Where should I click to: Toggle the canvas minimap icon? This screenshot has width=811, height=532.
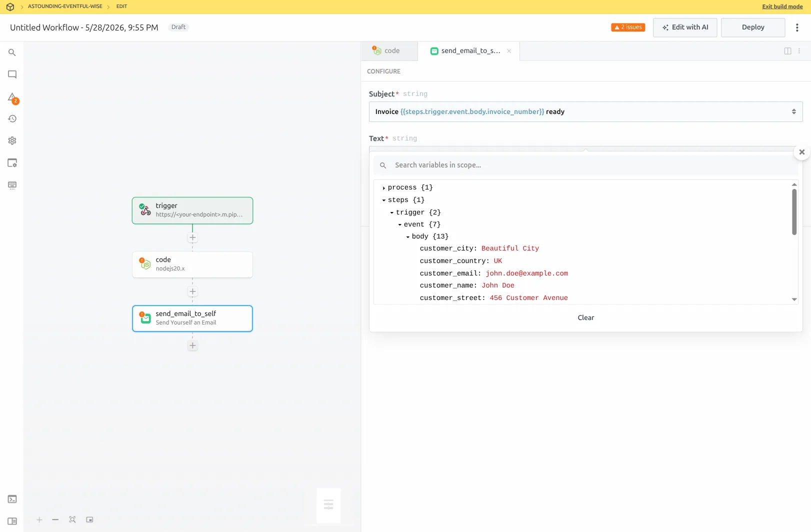coord(89,520)
